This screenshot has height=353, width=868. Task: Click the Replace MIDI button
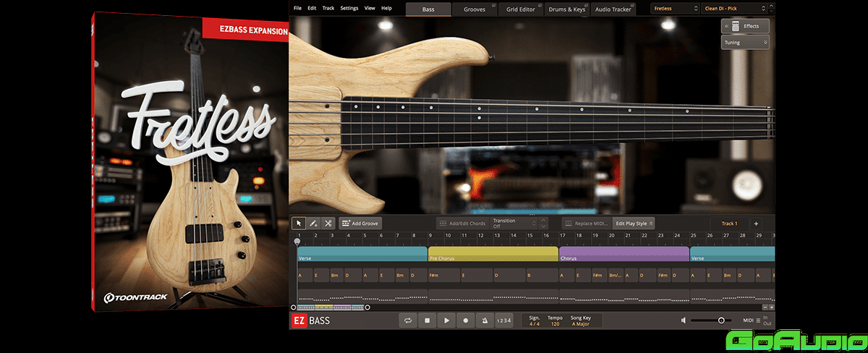pyautogui.click(x=585, y=224)
